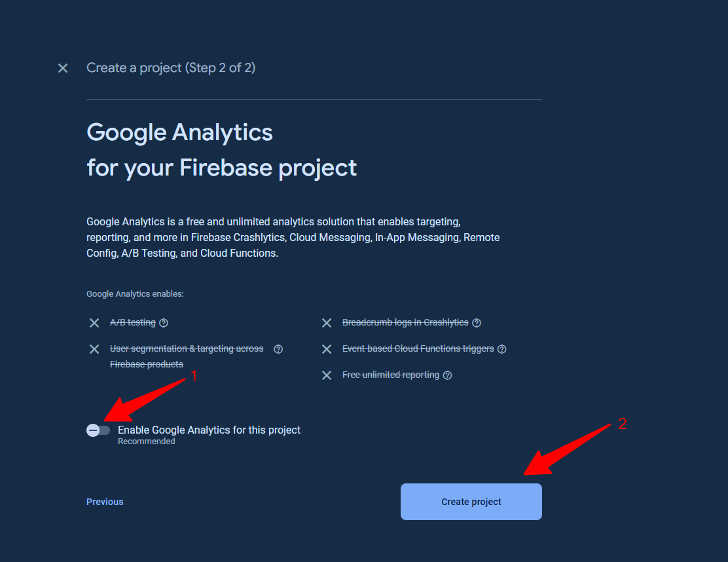
Task: Show help for Event-based Cloud Functions triggers
Action: click(x=502, y=349)
